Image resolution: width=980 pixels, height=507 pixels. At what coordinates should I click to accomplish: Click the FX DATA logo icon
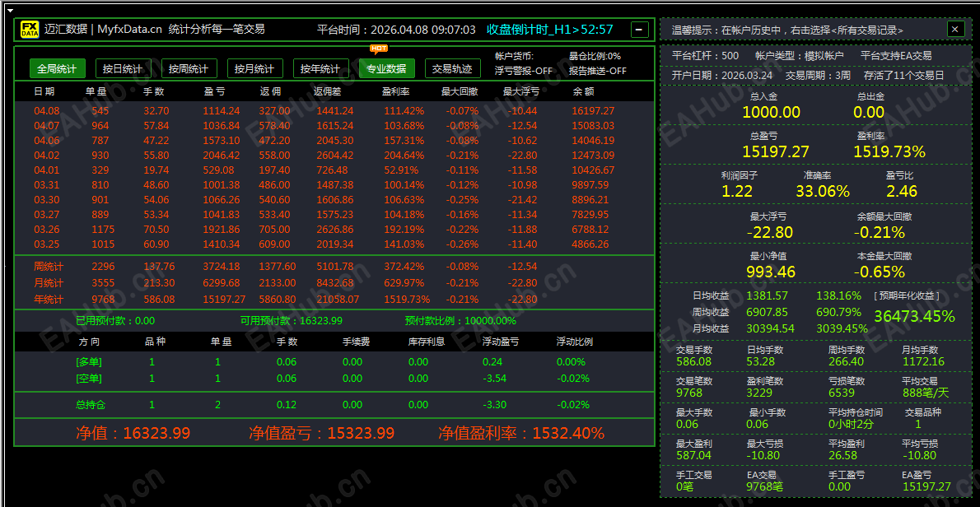30,27
